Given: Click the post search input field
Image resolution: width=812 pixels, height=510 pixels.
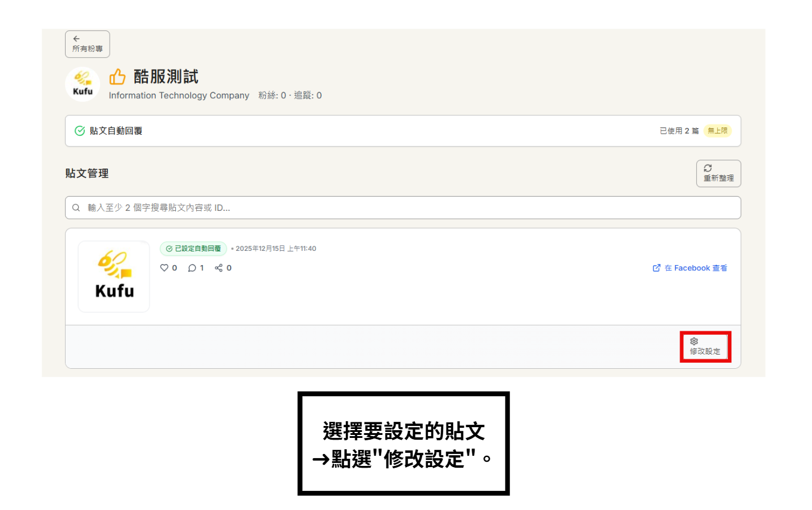Looking at the screenshot, I should pyautogui.click(x=403, y=207).
